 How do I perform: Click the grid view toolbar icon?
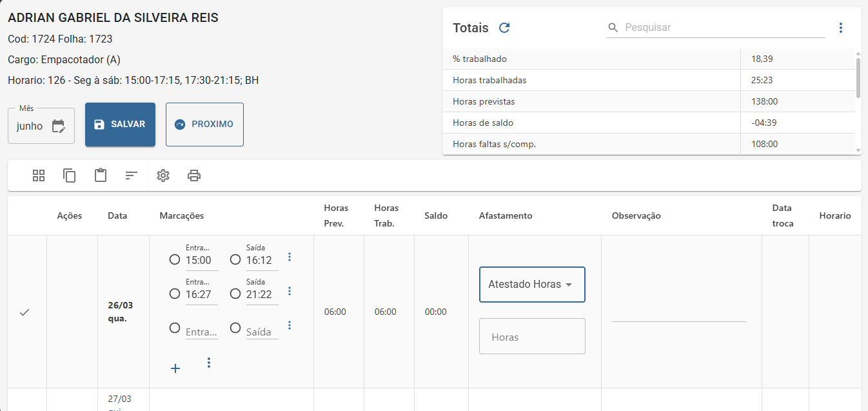(39, 175)
